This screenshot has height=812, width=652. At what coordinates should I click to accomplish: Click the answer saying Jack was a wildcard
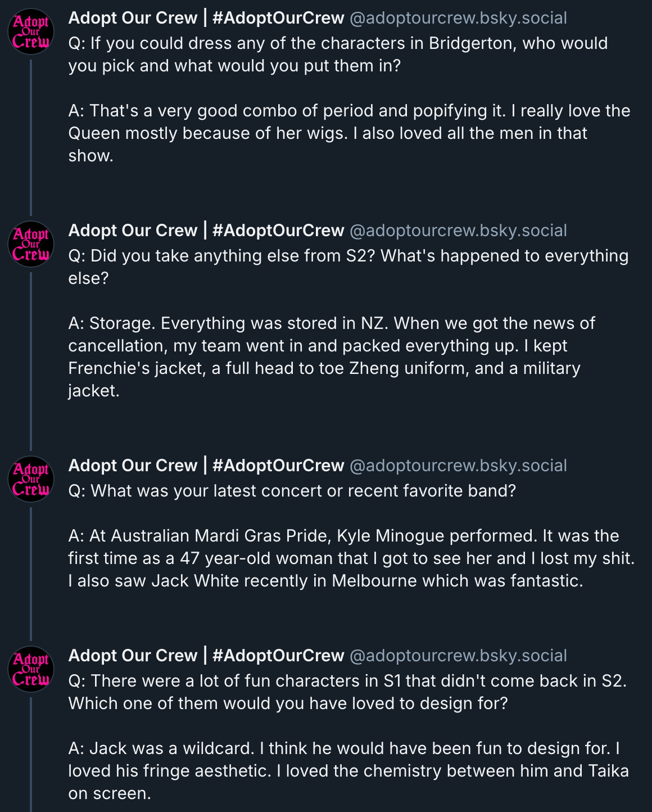(347, 771)
